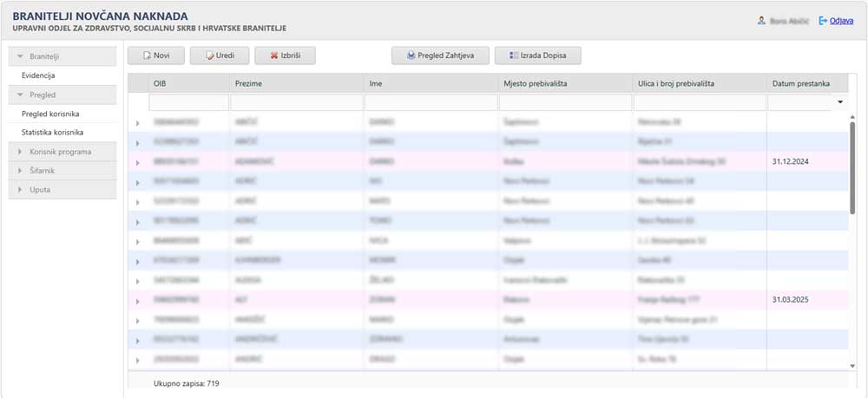This screenshot has height=398, width=868.
Task: Collapse the Branitelji sidebar section
Action: 62,56
